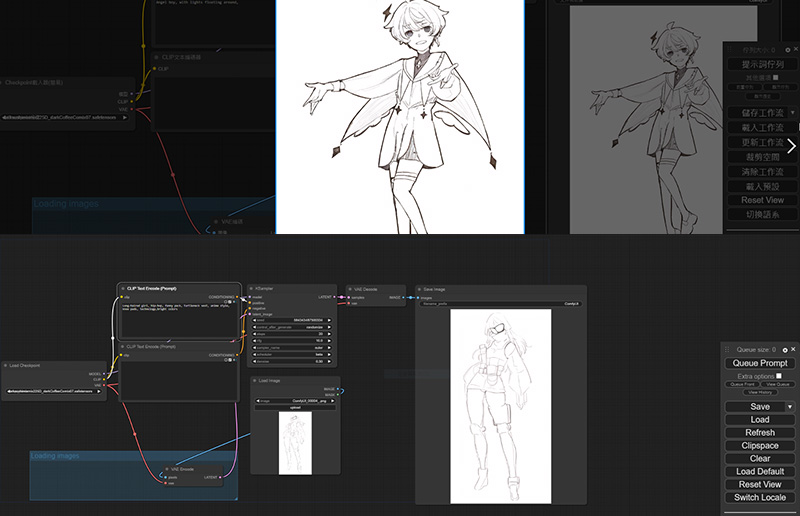Open settings gear beside Queue size
Screen dimensions: 800x516
(785, 350)
